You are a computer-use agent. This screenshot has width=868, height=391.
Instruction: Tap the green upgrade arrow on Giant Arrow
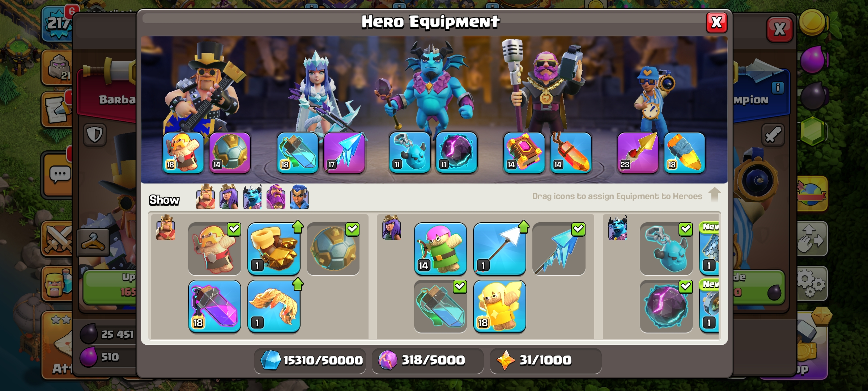click(x=523, y=227)
